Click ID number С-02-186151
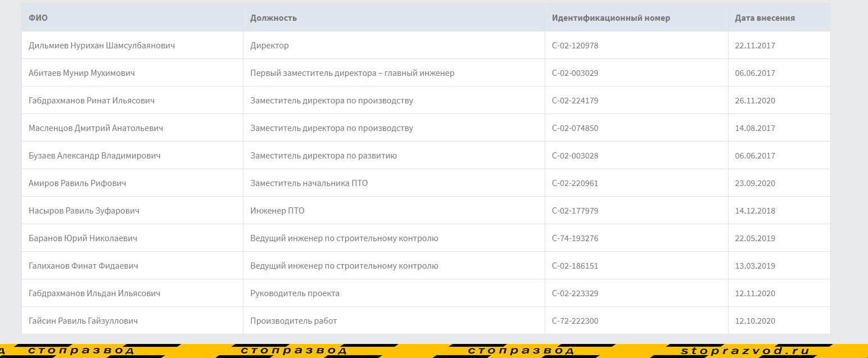 coord(575,266)
